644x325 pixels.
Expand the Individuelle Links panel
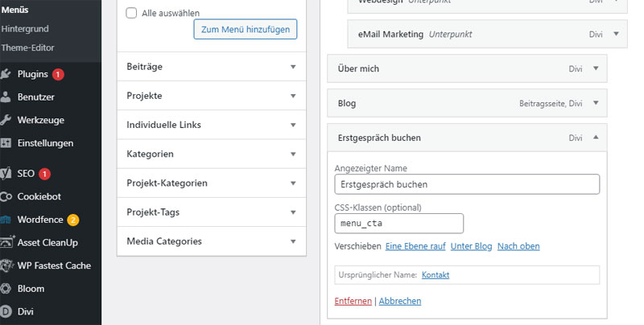coord(212,125)
